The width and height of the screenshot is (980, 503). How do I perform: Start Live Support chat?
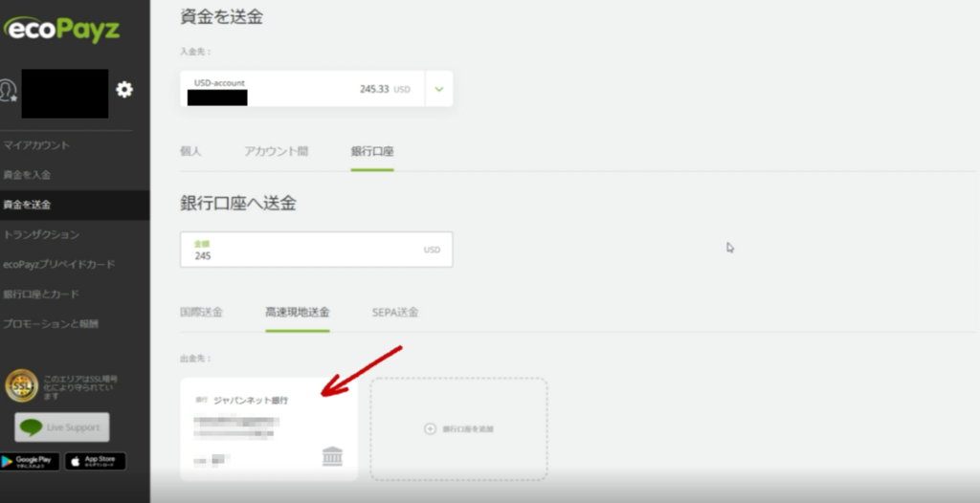point(62,426)
